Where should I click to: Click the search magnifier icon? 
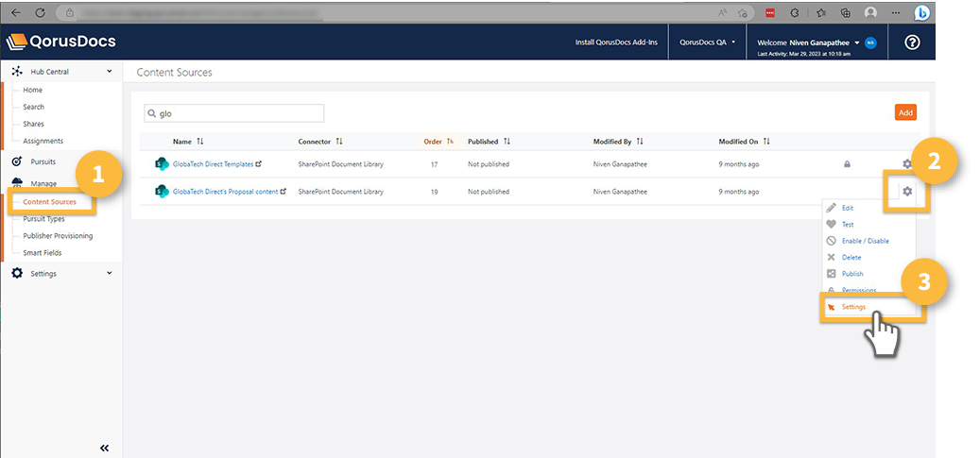click(151, 113)
